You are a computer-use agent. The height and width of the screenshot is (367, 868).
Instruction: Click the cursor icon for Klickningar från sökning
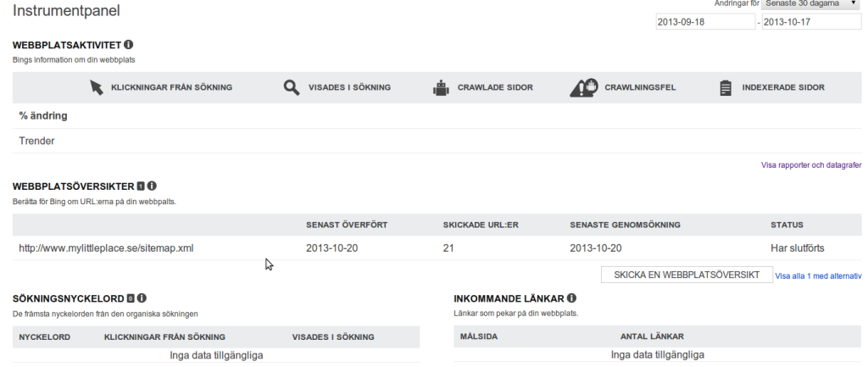[97, 87]
